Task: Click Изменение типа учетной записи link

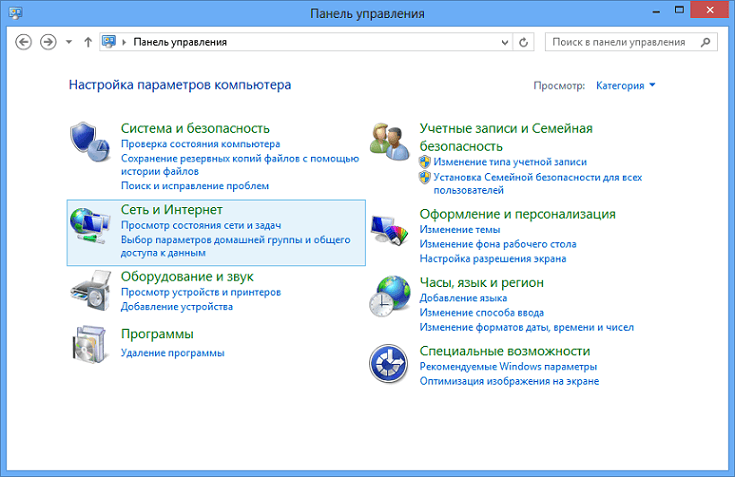Action: point(510,161)
